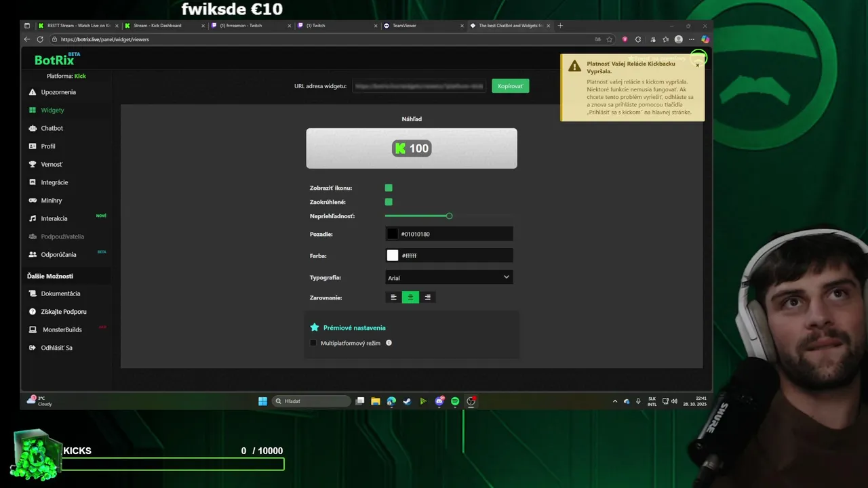Open Discord from the taskbar

(439, 401)
